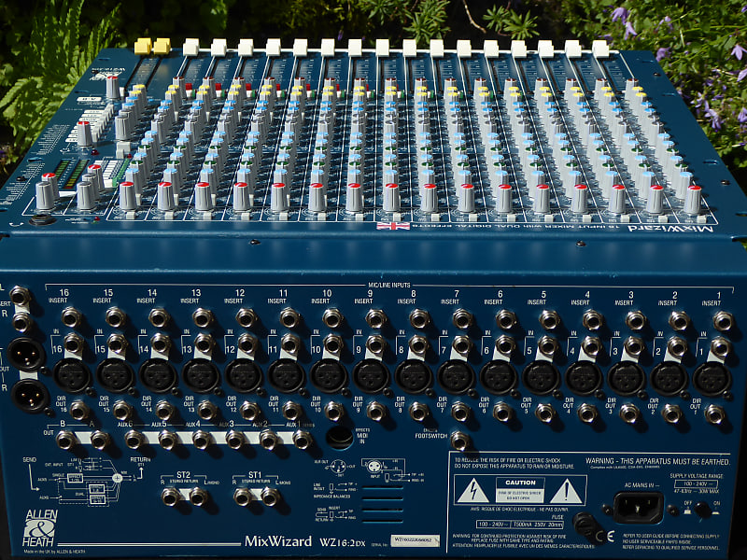The image size is (747, 560).
Task: Click the AUX 6 output jack
Action: 134,440
